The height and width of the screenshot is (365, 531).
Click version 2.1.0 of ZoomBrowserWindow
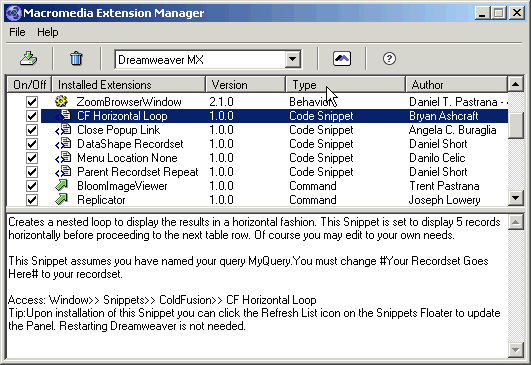(221, 102)
